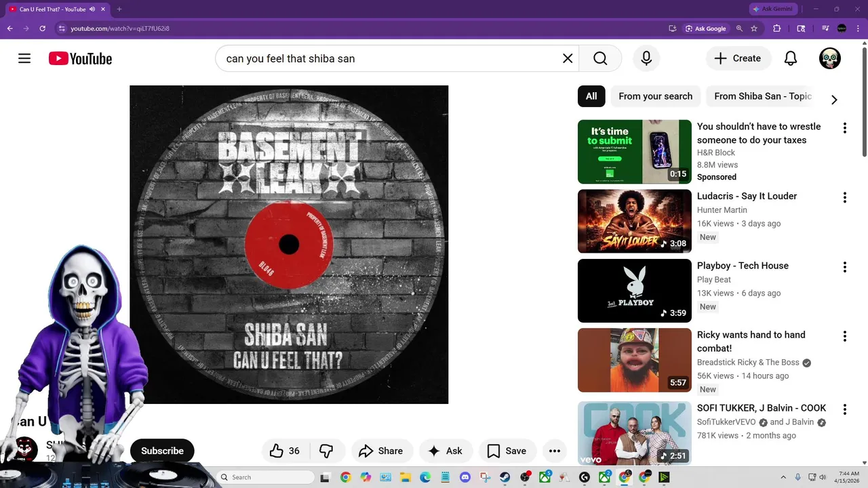
Task: Reload the page
Action: click(x=42, y=28)
